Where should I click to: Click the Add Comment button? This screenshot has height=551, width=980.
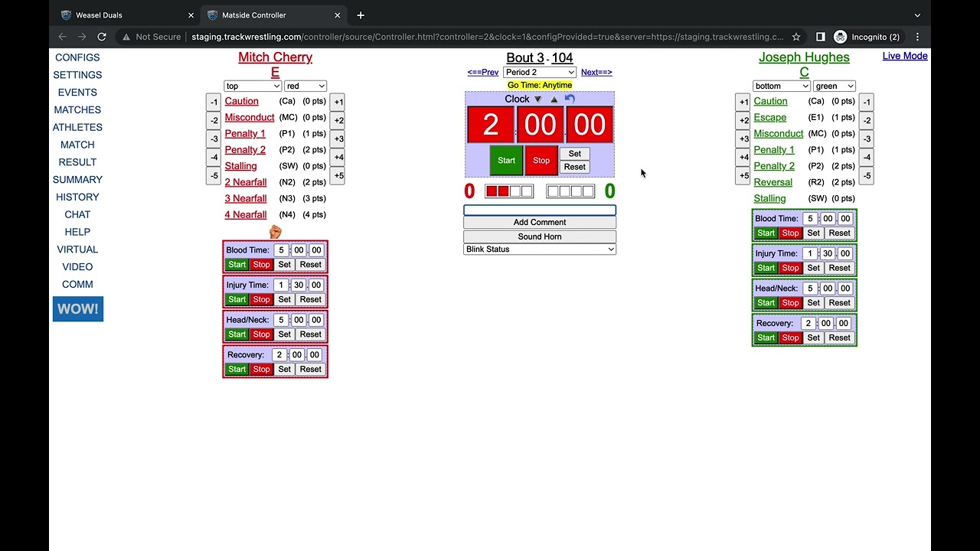tap(540, 222)
